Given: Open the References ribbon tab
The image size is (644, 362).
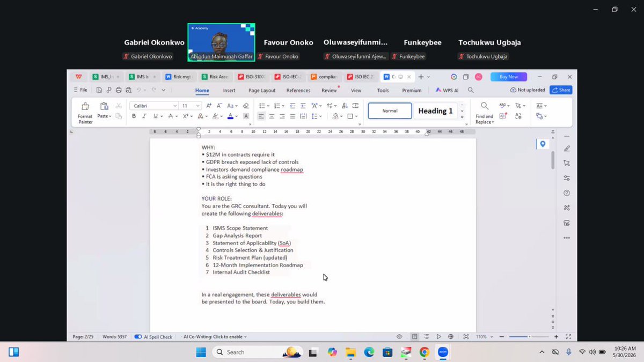Looking at the screenshot, I should [298, 91].
